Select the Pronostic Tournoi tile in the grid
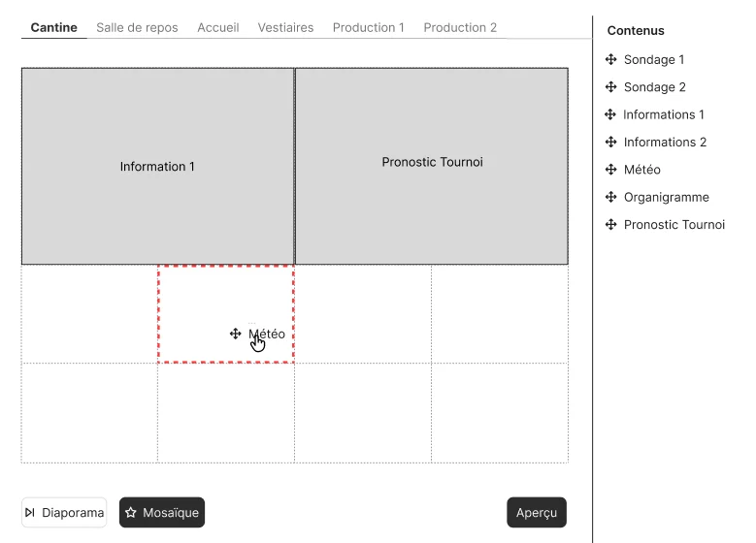The width and height of the screenshot is (756, 543). (x=432, y=166)
